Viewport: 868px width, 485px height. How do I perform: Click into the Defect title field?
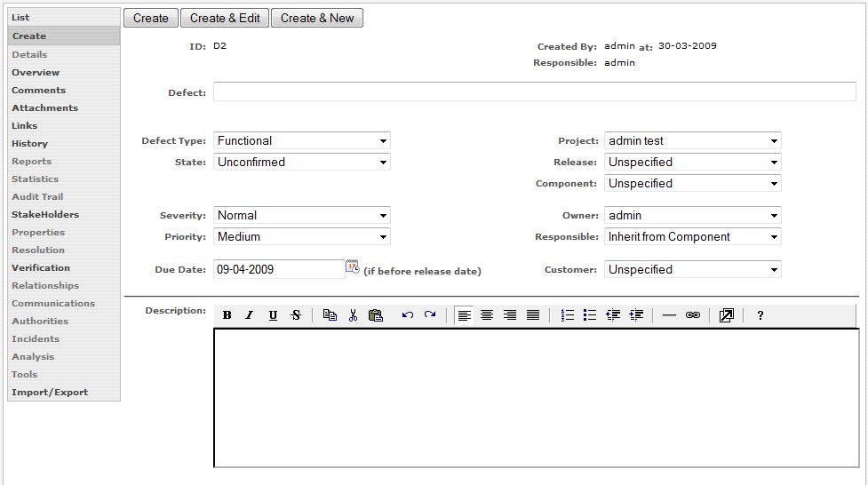point(534,92)
